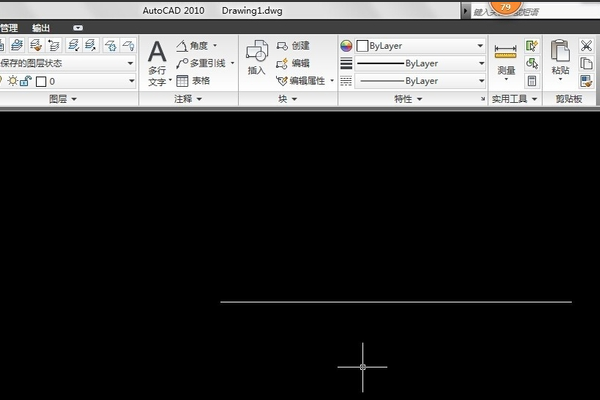Open the 编辑属性 dropdown arrow
The image size is (600, 400).
(332, 80)
